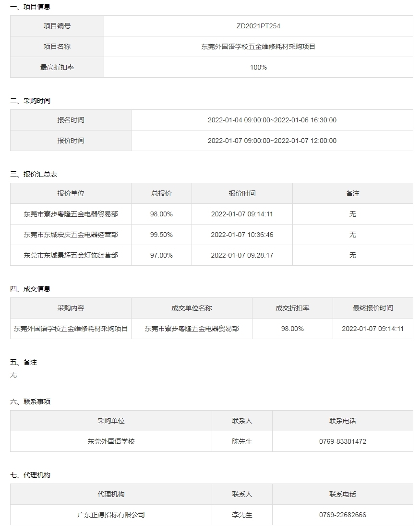Viewport: 420px width, 532px height.
Task: Click the 代理机构 column header
Action: click(x=111, y=494)
